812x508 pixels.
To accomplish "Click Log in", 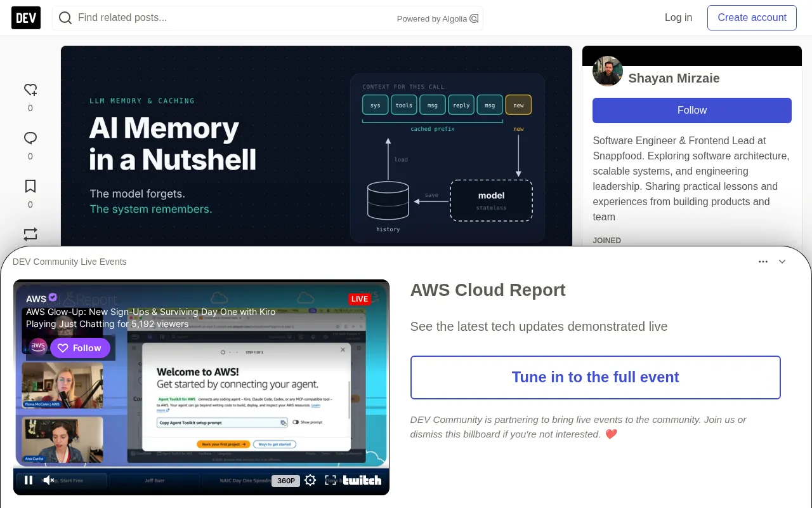I will (678, 18).
